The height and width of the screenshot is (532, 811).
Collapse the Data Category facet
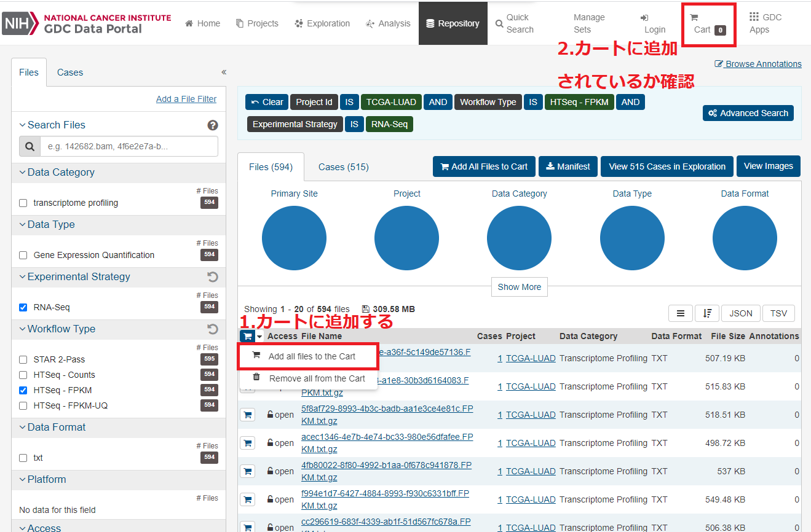click(57, 172)
